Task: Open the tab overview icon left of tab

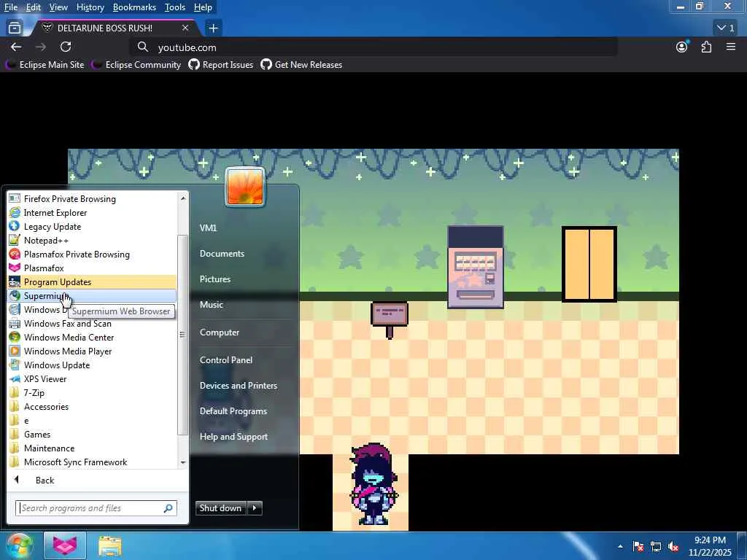Action: [15, 28]
